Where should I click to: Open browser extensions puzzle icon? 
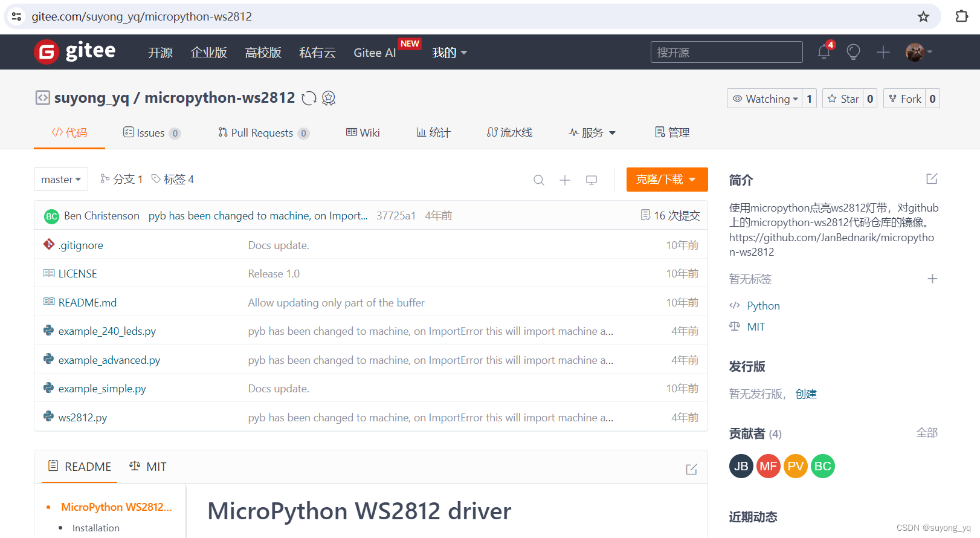962,16
